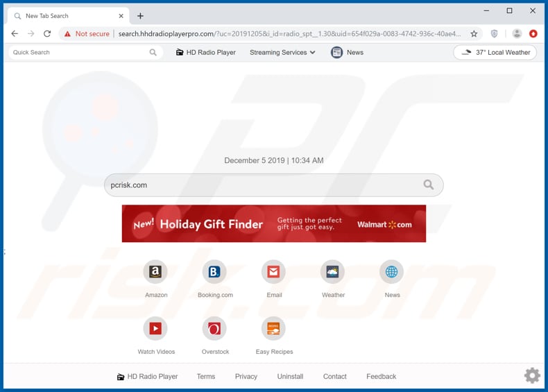Click the Quick Search magnifier icon
The width and height of the screenshot is (548, 392).
(153, 53)
